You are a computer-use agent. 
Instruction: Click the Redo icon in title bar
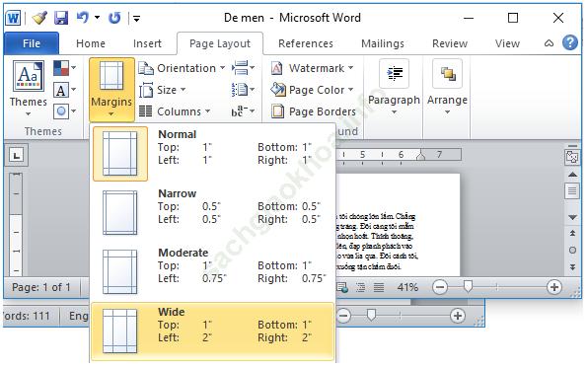(x=114, y=18)
